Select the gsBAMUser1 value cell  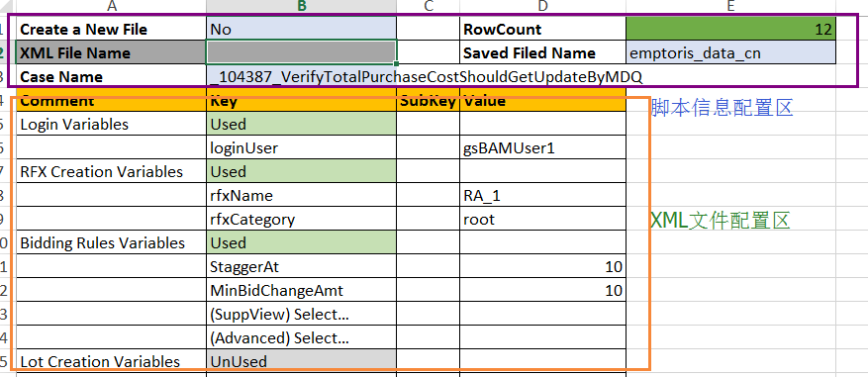point(542,147)
